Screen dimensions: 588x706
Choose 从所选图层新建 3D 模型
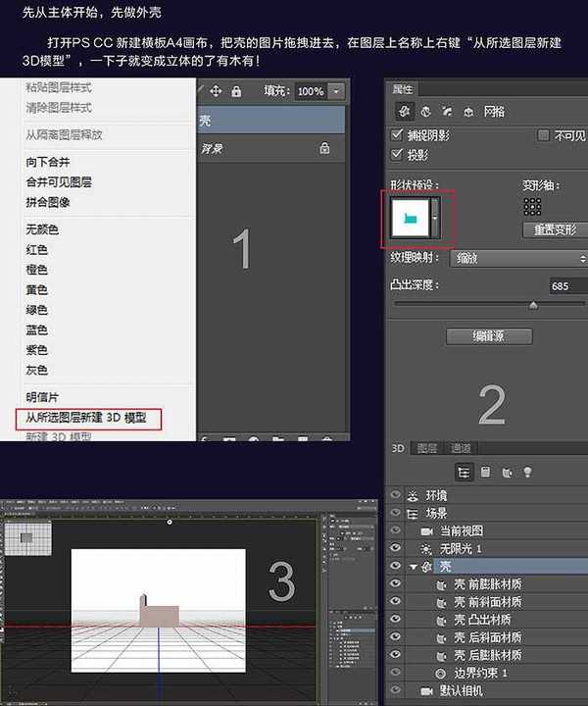tap(86, 418)
